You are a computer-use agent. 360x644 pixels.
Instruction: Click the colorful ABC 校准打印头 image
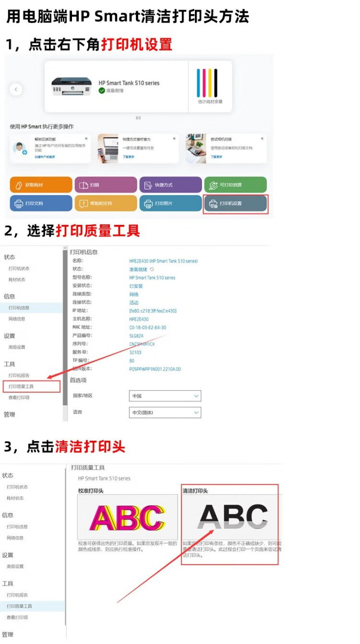tap(128, 517)
